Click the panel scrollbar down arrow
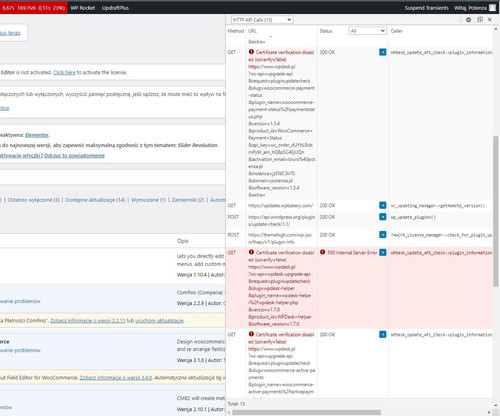The width and height of the screenshot is (500, 416). point(496,404)
